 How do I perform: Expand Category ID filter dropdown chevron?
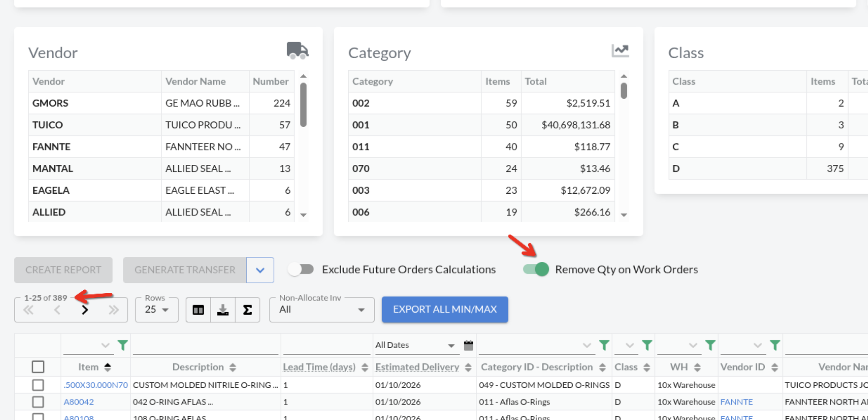(587, 346)
